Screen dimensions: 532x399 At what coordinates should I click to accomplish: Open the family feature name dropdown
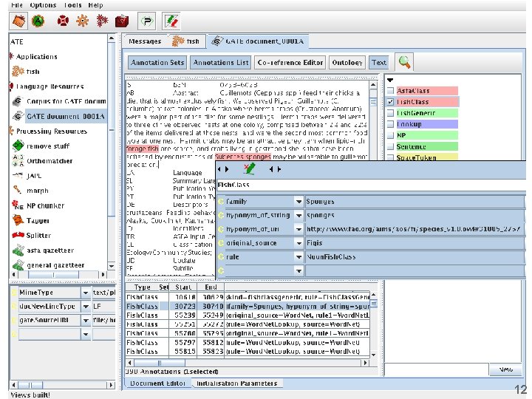coord(298,201)
